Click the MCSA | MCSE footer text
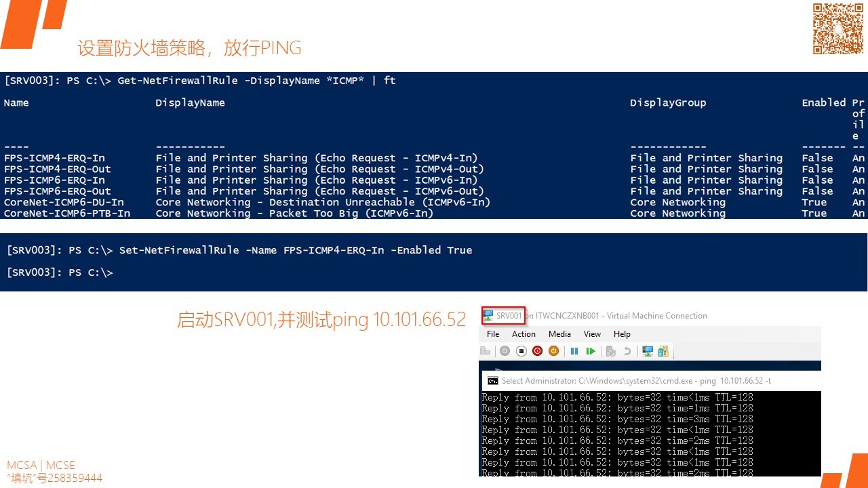 [x=41, y=465]
